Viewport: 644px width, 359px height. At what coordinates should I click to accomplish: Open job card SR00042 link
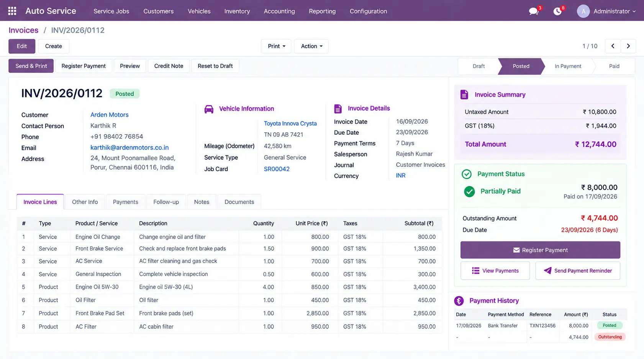coord(277,169)
